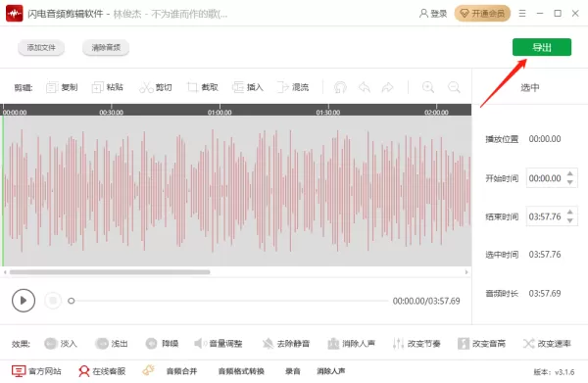Click the scrollbar left arrow

[x=5, y=272]
